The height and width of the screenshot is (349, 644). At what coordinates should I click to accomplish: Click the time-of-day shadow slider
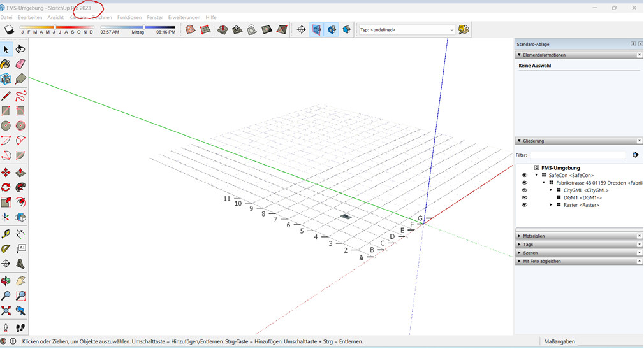click(143, 27)
